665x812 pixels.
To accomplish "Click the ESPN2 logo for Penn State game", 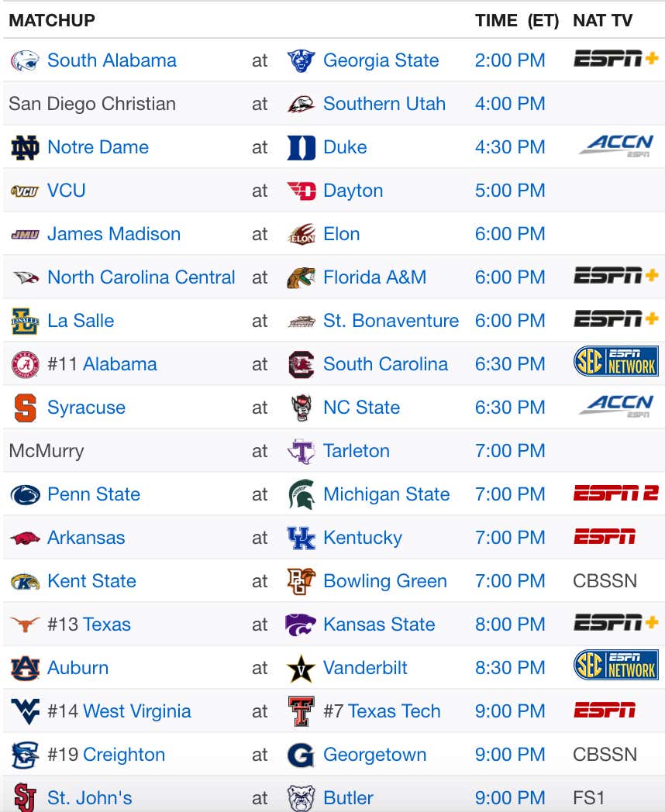I will coord(616,494).
